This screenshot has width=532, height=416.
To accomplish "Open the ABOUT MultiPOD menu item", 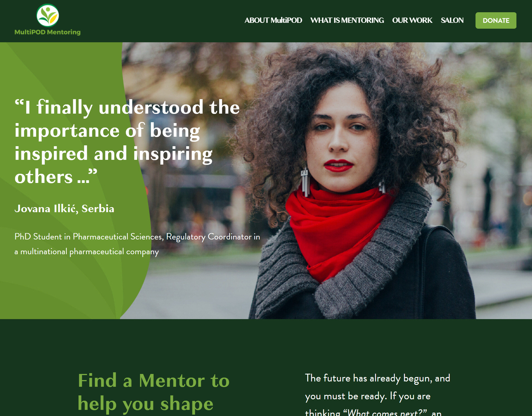I will point(273,20).
